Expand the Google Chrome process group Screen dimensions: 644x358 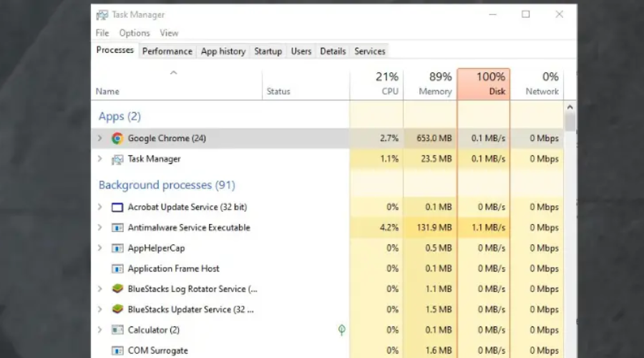coord(100,138)
